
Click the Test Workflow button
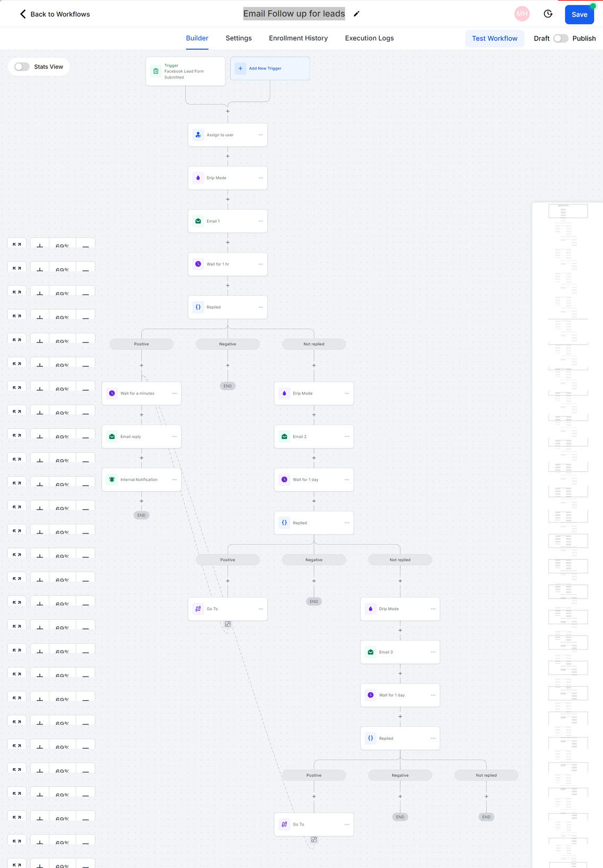pos(494,38)
